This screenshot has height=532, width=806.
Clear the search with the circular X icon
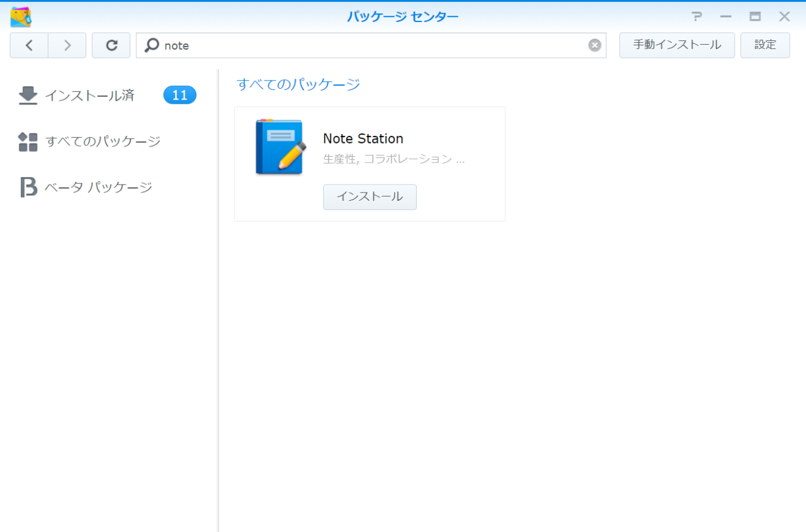(594, 45)
